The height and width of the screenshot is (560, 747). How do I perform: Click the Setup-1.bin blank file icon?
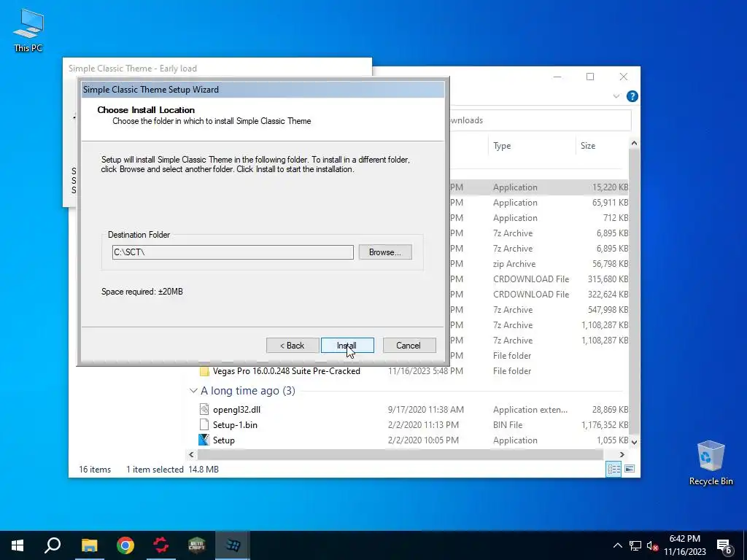(x=204, y=424)
